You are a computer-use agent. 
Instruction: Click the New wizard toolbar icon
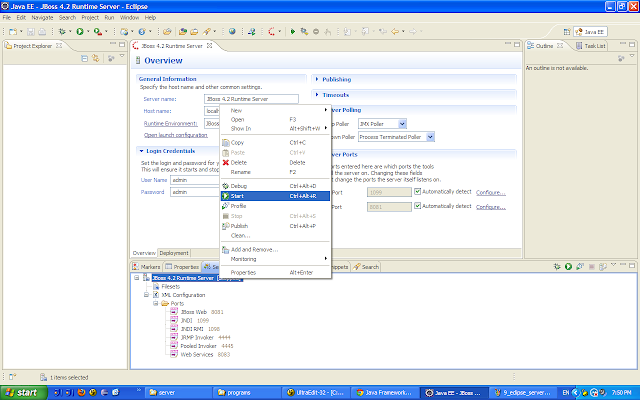coord(13,31)
